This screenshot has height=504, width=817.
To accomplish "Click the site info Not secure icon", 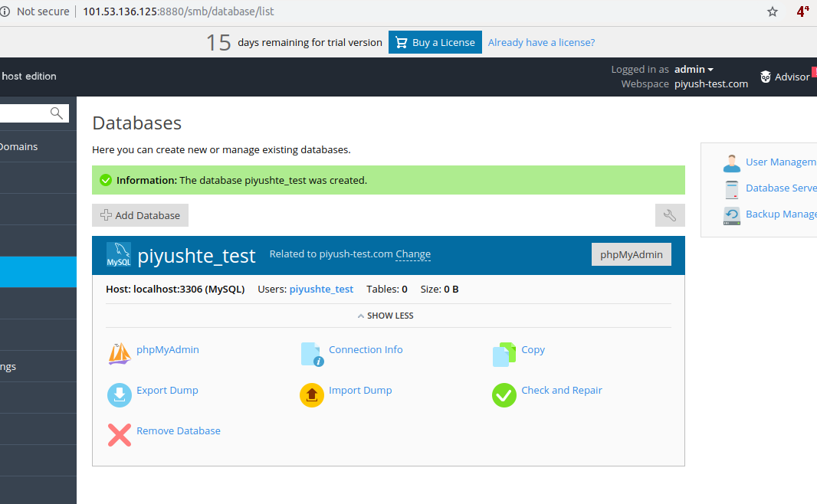I will (5, 11).
